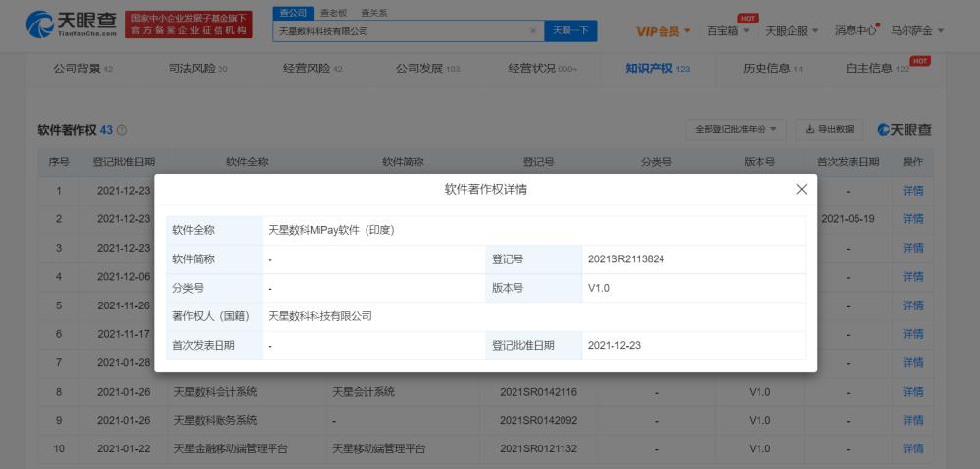Screen dimensions: 980x469
Task: Click the help icon beside 软件著作权 43
Action: (122, 130)
